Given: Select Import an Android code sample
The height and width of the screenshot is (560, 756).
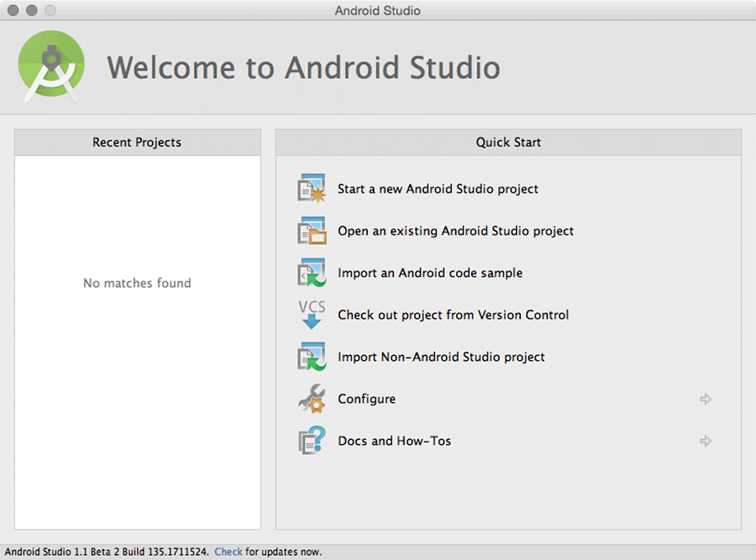Looking at the screenshot, I should (x=430, y=273).
